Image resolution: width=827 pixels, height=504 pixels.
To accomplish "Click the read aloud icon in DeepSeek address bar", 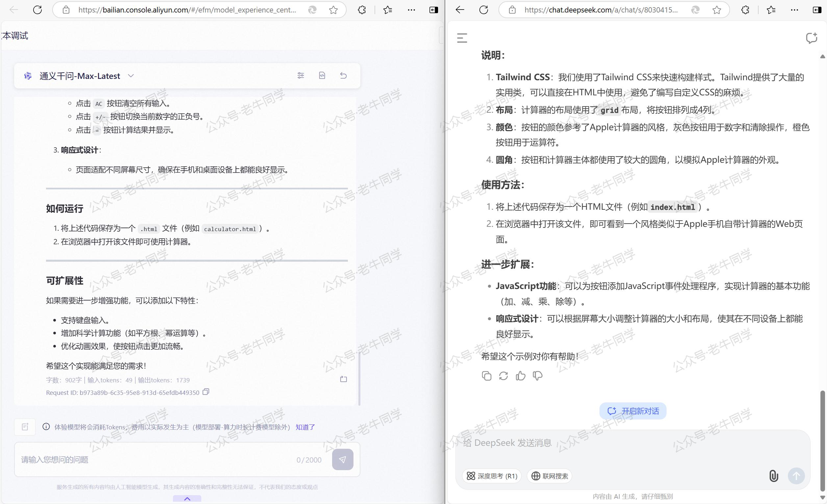I will (695, 10).
